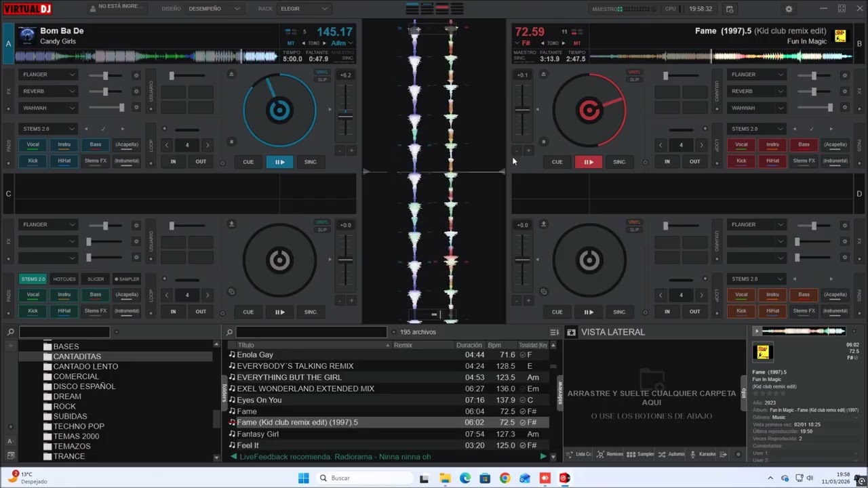Open the Karaoke tab in side view
The image size is (868, 488).
tap(703, 454)
